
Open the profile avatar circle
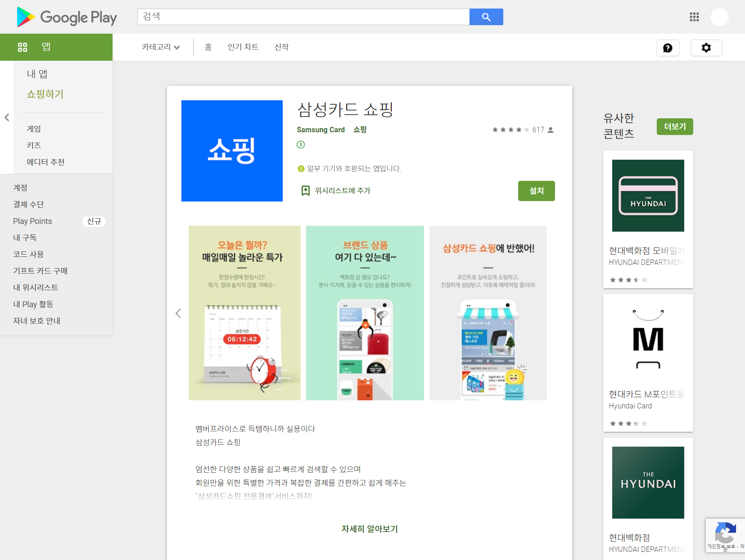719,17
